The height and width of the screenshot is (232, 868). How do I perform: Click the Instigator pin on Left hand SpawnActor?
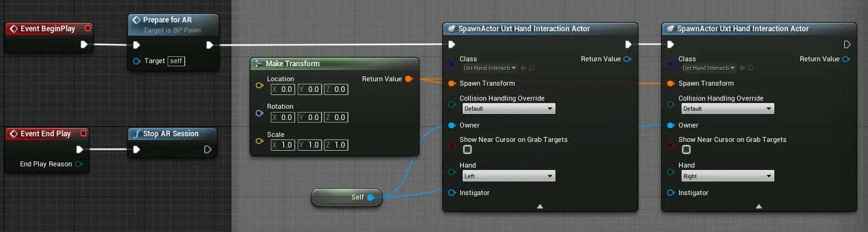(452, 193)
